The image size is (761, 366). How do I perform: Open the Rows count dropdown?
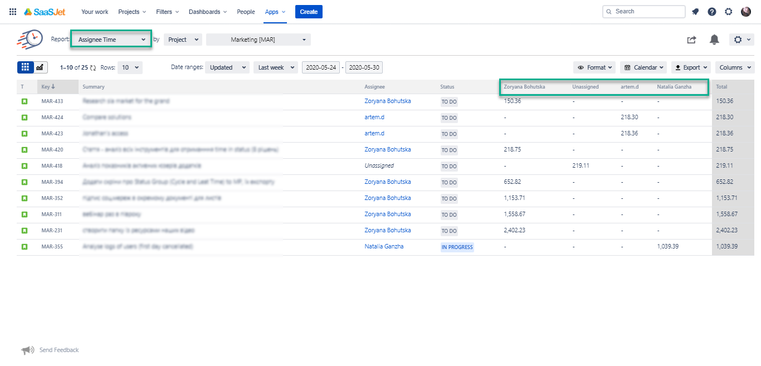coord(130,67)
